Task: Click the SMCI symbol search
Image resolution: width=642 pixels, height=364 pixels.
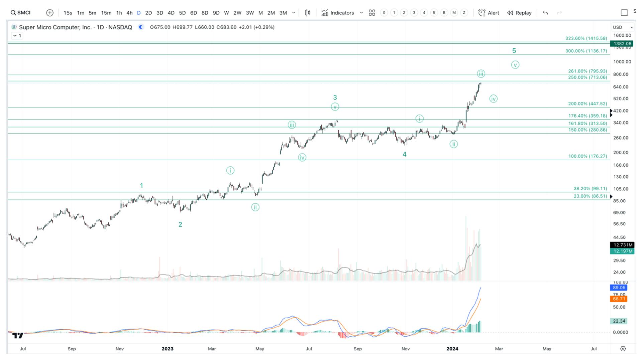Action: pos(21,13)
